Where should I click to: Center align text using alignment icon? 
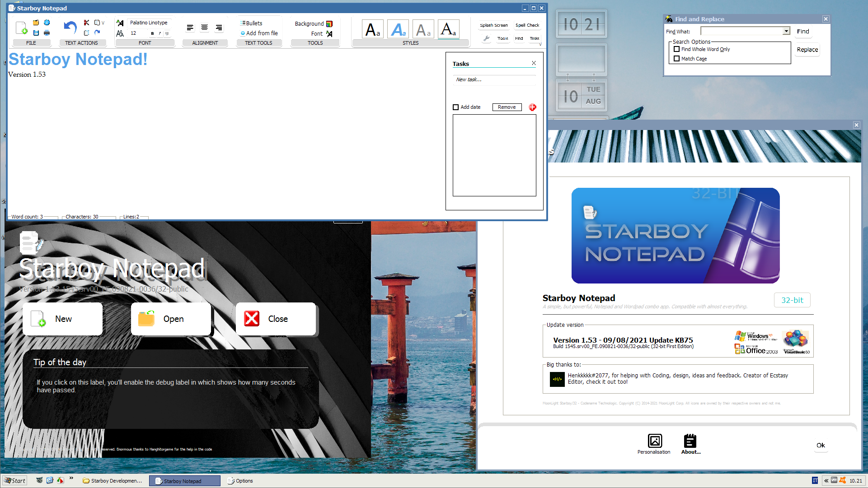point(204,28)
